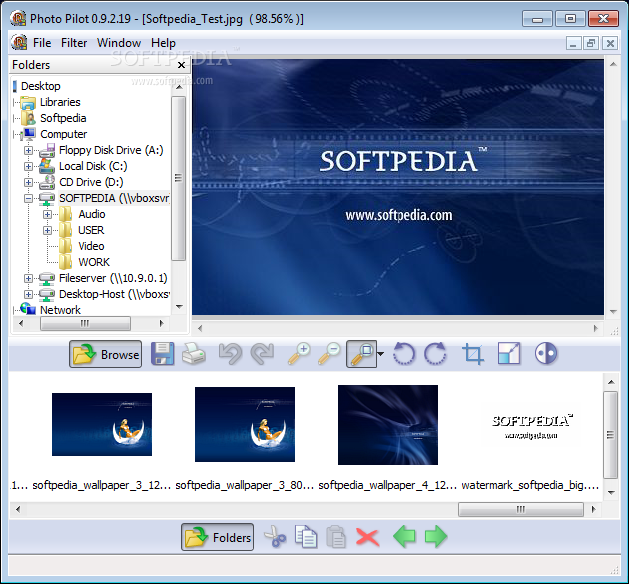The height and width of the screenshot is (584, 629).
Task: Select the CD Drive (D:) icon
Action: tap(47, 182)
